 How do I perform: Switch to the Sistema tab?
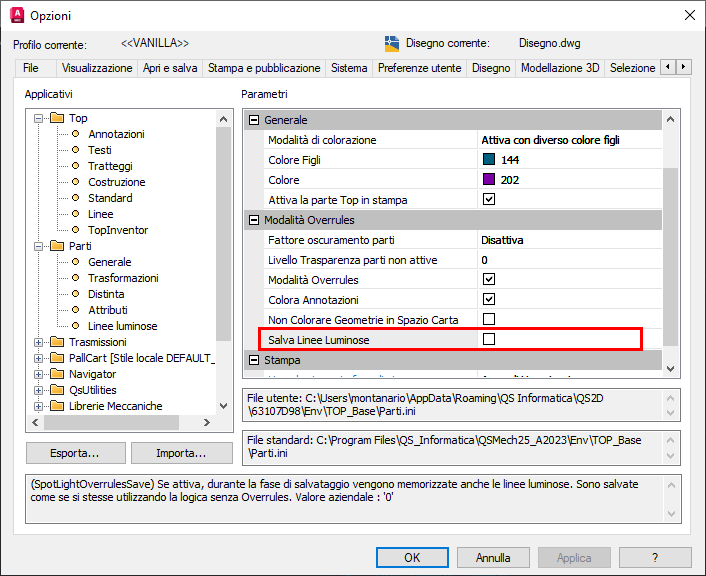[x=349, y=68]
